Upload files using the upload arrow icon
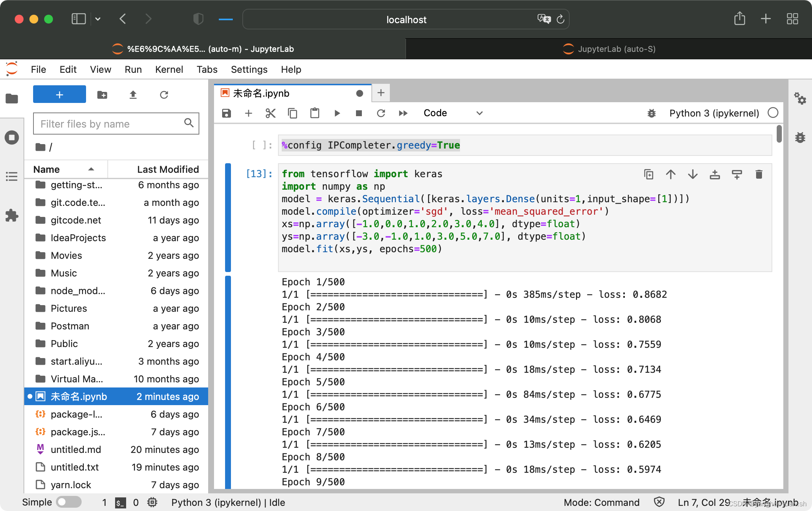The height and width of the screenshot is (511, 812). pyautogui.click(x=133, y=95)
